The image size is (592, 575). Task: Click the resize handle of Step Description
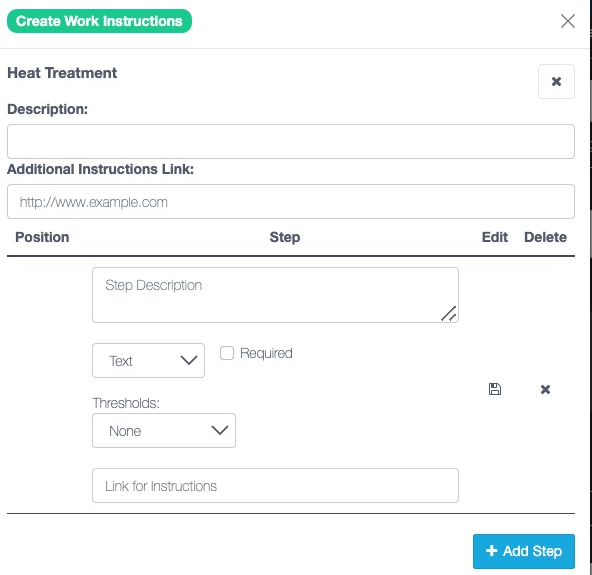tap(449, 314)
